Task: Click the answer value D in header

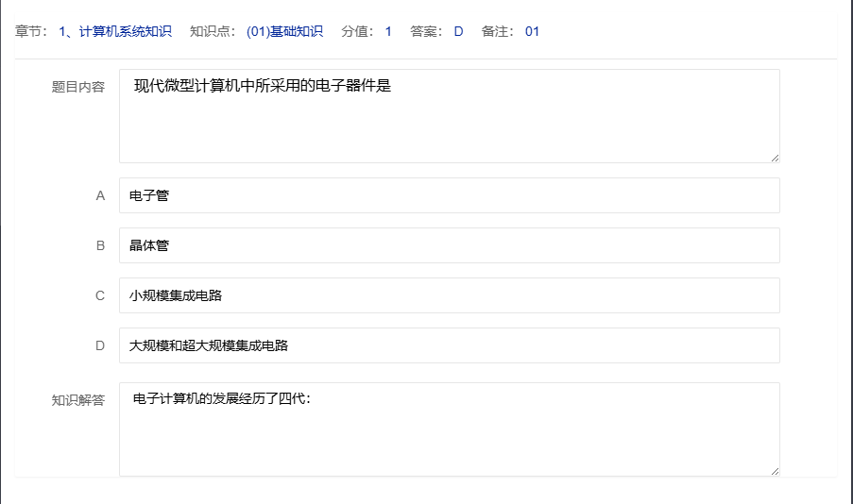Action: point(458,31)
